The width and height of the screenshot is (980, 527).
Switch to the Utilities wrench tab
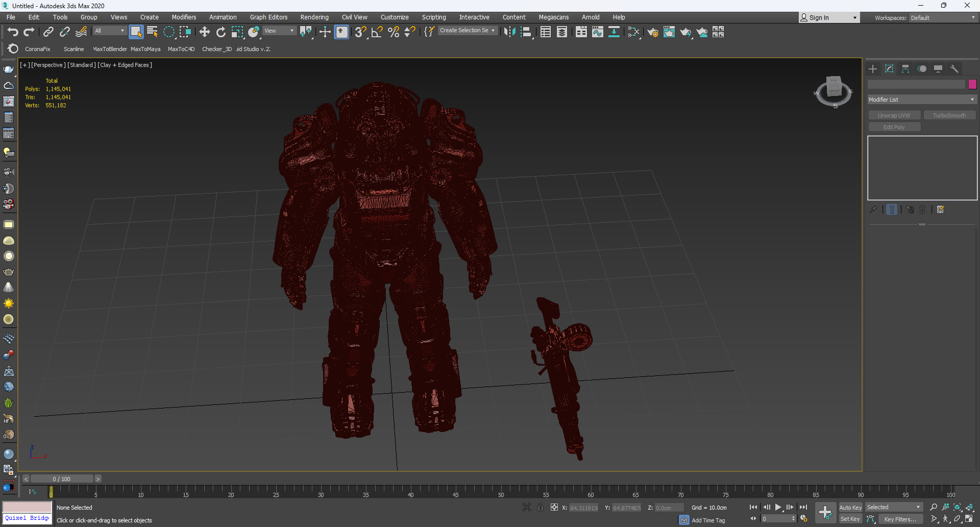[x=954, y=69]
